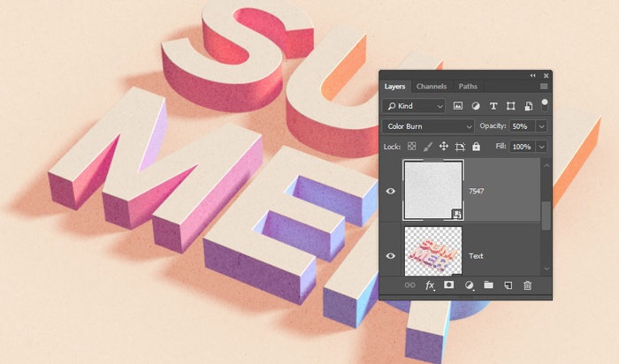Create a new group with folder icon

point(488,285)
